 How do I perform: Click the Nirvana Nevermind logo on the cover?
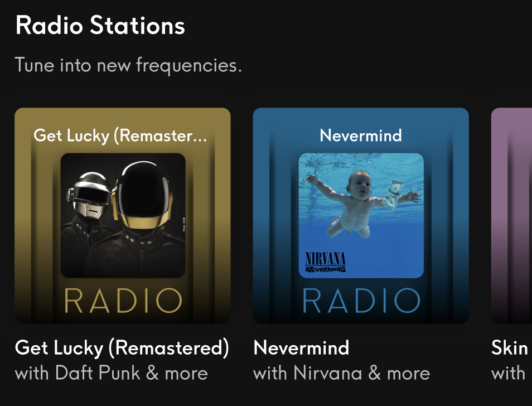coord(325,262)
